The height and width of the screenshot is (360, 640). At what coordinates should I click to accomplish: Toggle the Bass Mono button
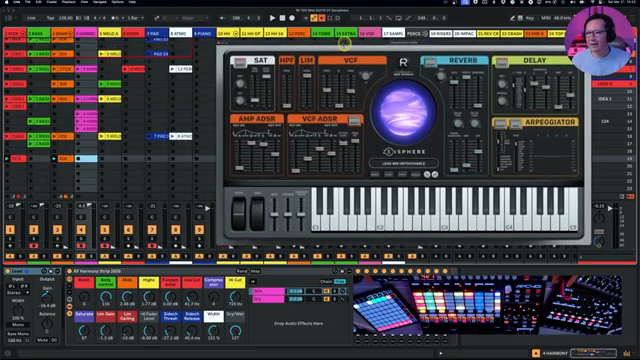18,333
